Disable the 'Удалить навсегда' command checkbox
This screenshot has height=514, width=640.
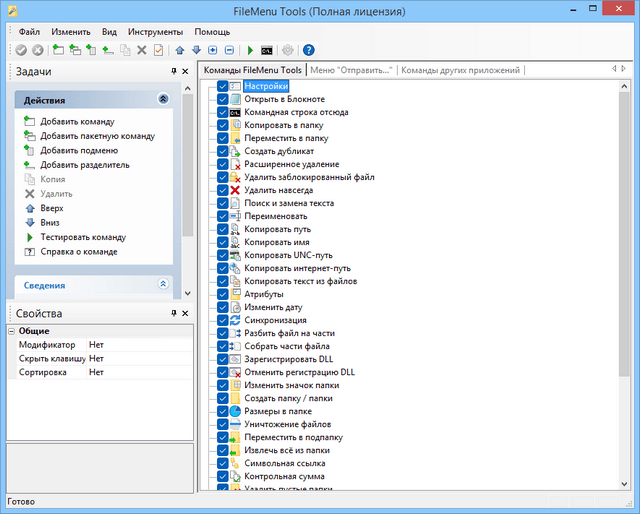222,190
